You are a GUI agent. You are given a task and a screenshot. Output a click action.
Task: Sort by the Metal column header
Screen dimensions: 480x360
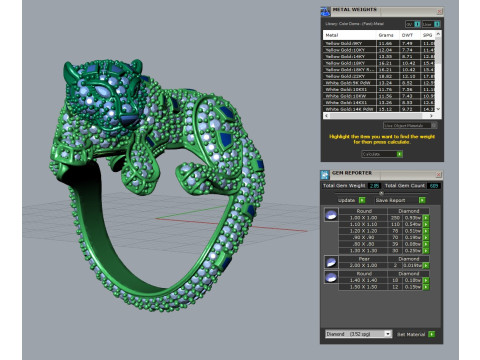[x=350, y=35]
